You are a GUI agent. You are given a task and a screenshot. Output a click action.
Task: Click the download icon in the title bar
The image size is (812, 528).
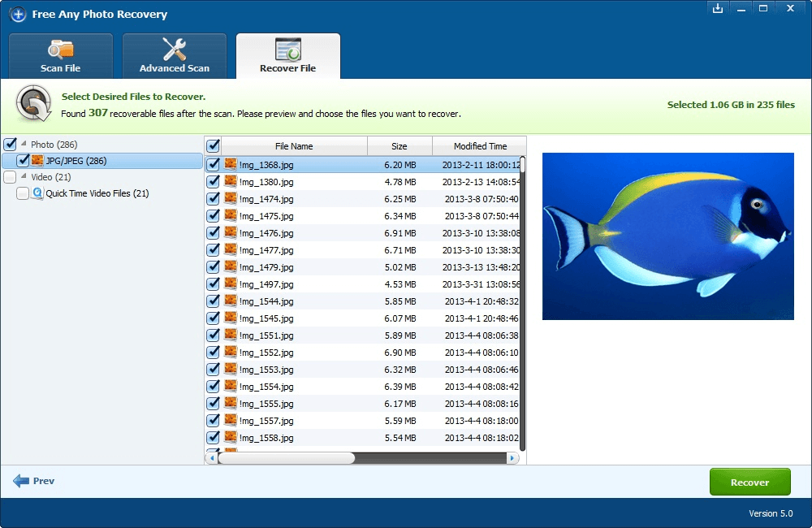tap(717, 9)
